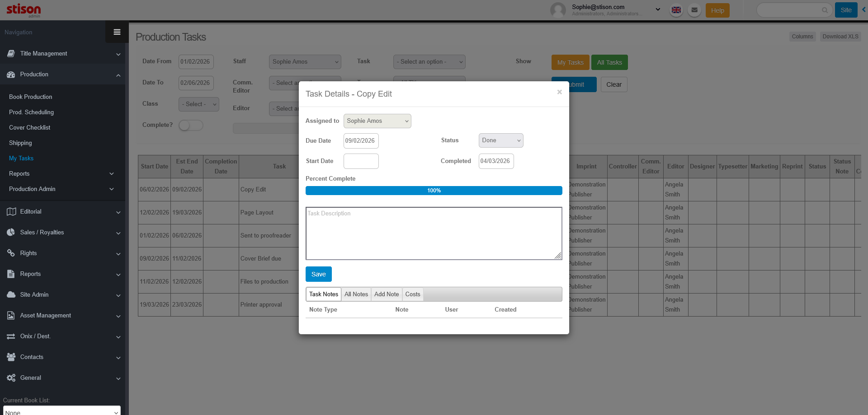Viewport: 868px width, 415px height.
Task: Click the UK flag language icon
Action: pos(676,10)
